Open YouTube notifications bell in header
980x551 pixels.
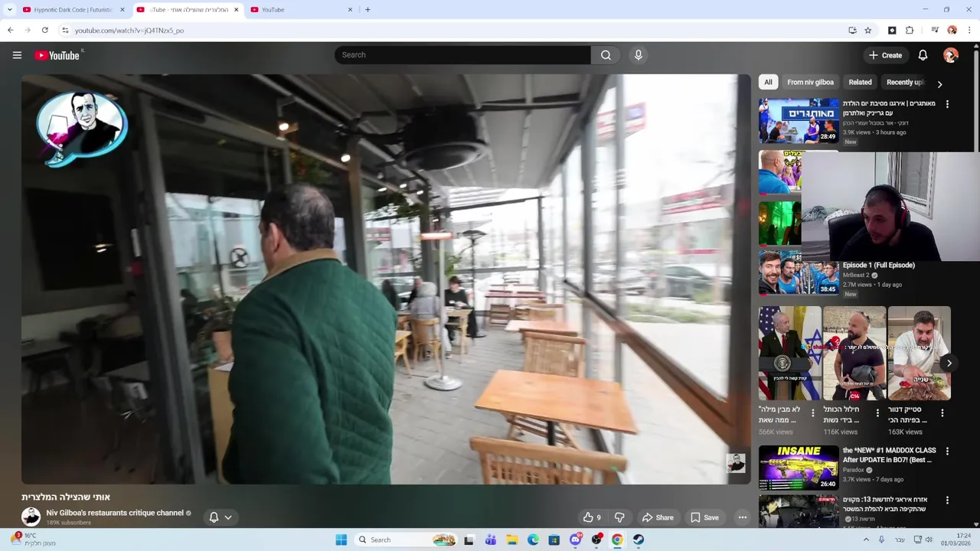click(x=923, y=55)
